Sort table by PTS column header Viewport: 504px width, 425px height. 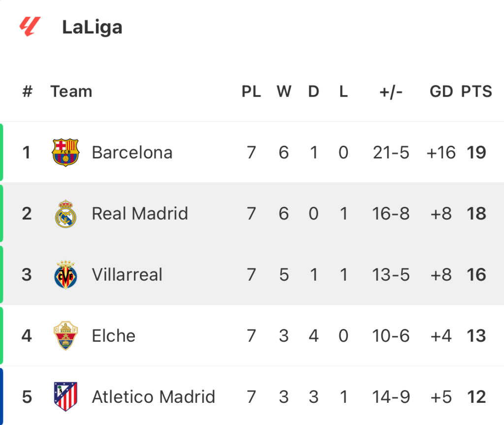coord(476,92)
